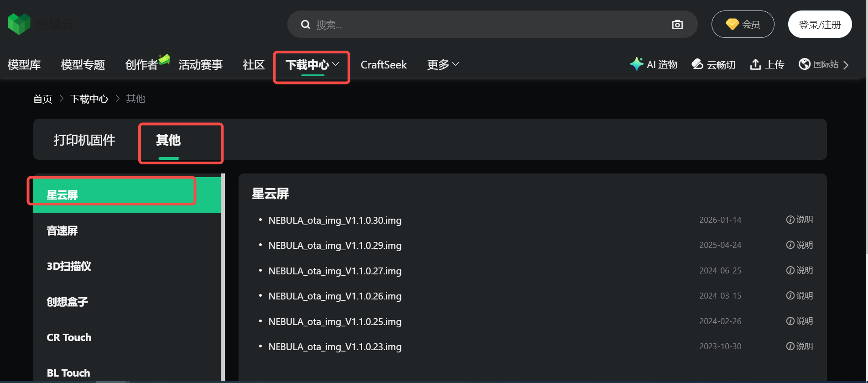868x383 pixels.
Task: Open the 会员 membership button
Action: pyautogui.click(x=743, y=24)
